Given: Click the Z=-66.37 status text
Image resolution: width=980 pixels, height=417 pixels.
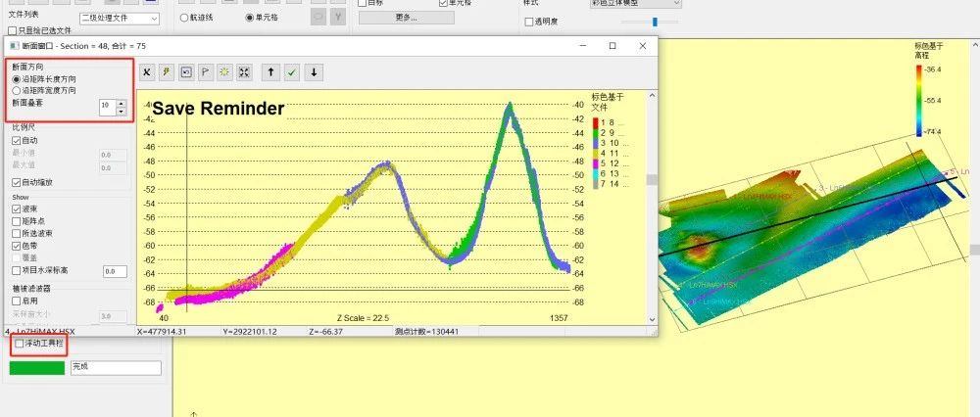Looking at the screenshot, I should click(x=325, y=332).
